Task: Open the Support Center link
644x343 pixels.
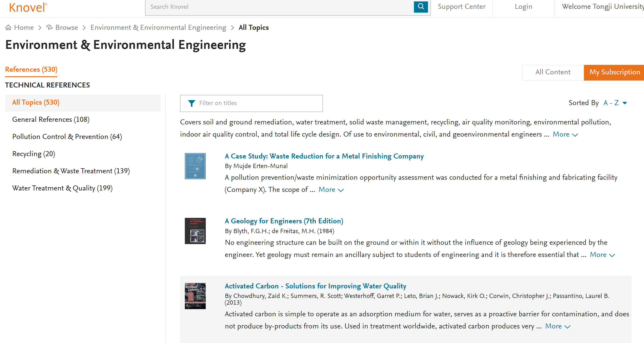Action: 461,7
